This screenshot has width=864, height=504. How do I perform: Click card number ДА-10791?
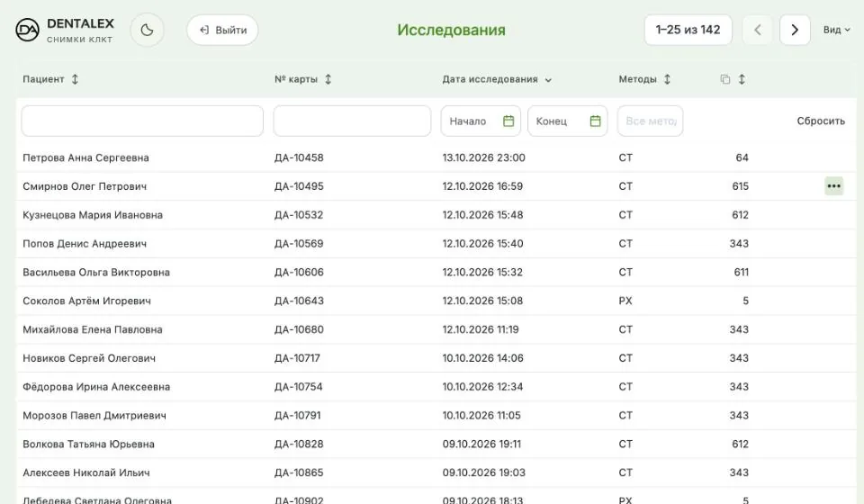[297, 415]
